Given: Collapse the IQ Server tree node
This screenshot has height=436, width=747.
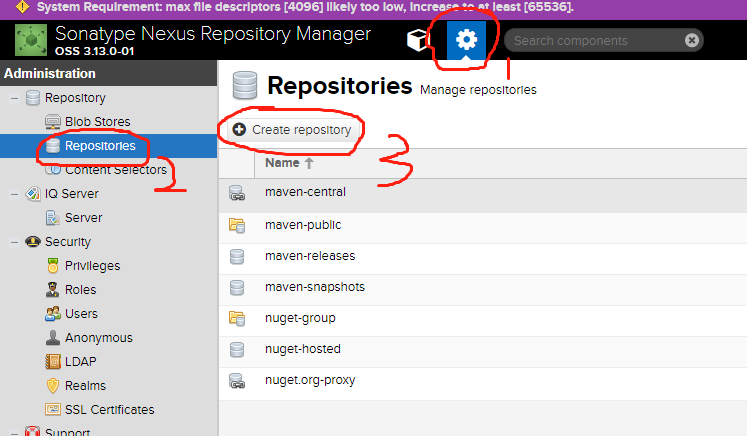Looking at the screenshot, I should pyautogui.click(x=15, y=194).
